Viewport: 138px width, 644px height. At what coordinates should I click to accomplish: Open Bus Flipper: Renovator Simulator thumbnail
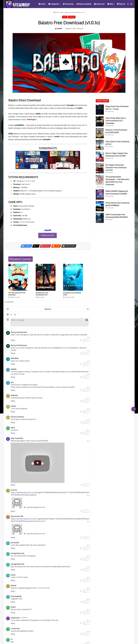click(100, 168)
